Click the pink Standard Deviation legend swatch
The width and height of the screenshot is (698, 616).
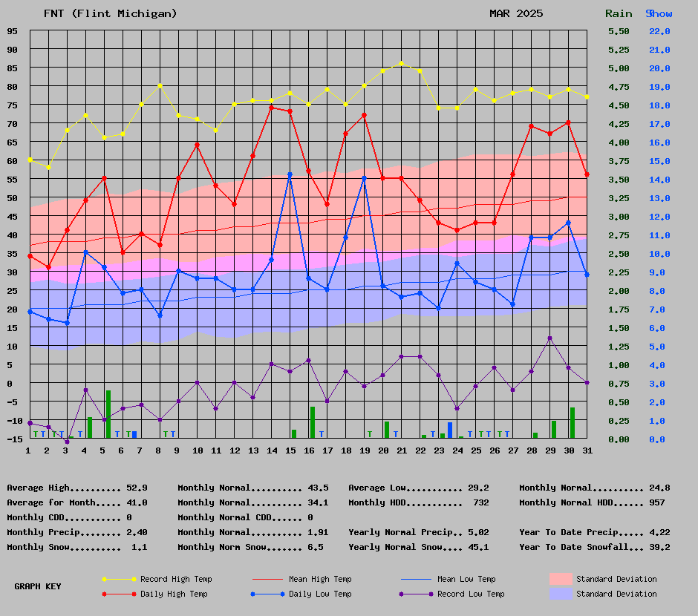(561, 579)
